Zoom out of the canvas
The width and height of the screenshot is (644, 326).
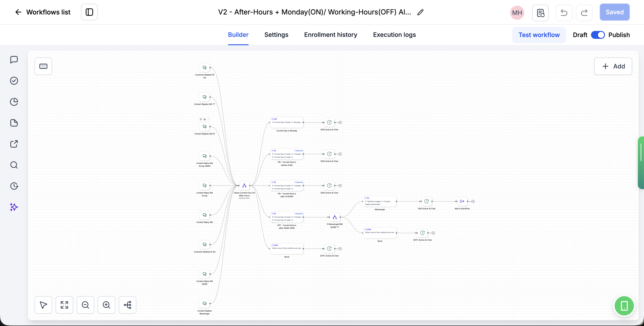[85, 305]
